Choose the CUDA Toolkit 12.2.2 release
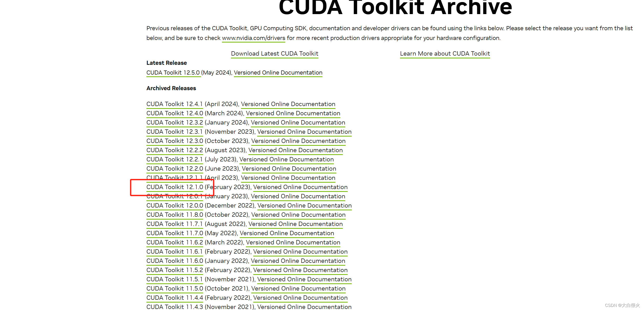The width and height of the screenshot is (644, 310). [x=175, y=150]
